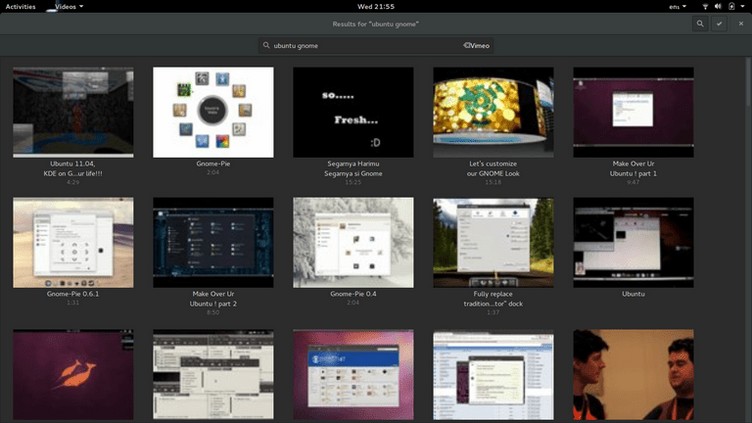This screenshot has width=752, height=423.
Task: Click the 15:25 duration under Segarnya Harimu
Action: 353,182
